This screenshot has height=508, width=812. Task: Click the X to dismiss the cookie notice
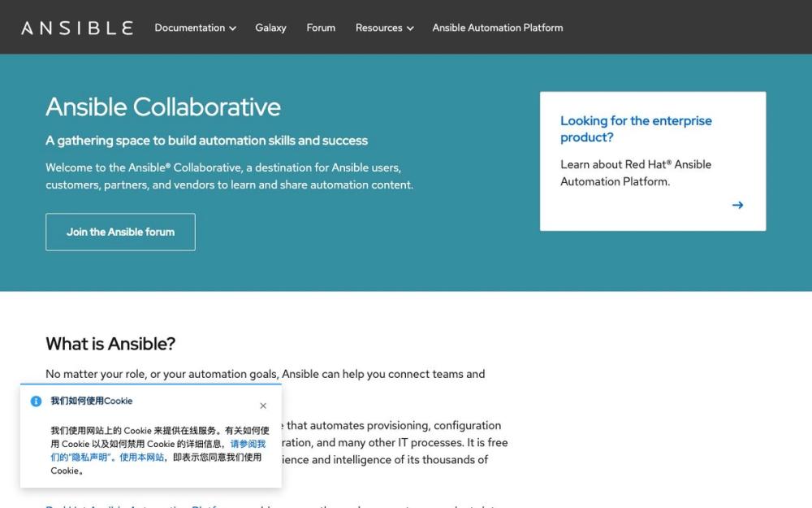(263, 405)
